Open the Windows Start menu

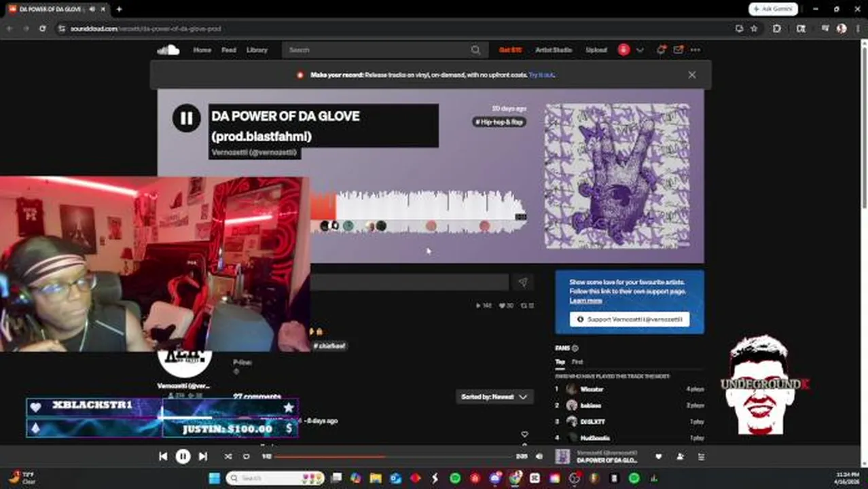tap(214, 478)
